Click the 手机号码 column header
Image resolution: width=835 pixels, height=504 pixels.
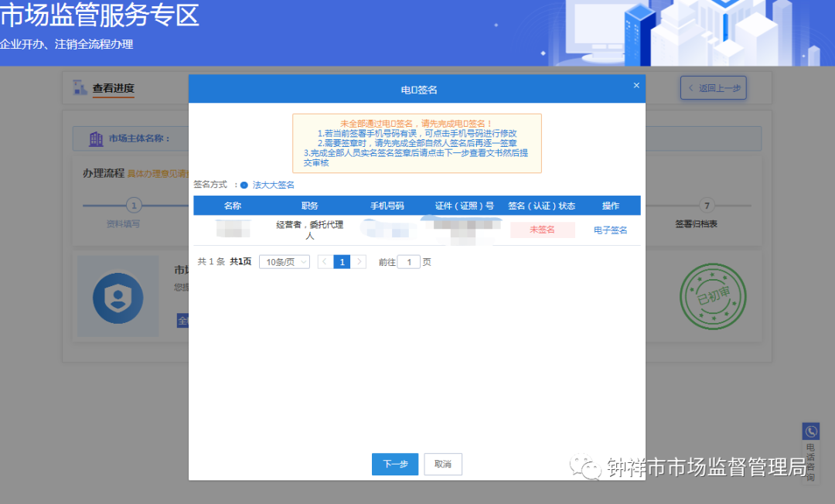pyautogui.click(x=387, y=205)
